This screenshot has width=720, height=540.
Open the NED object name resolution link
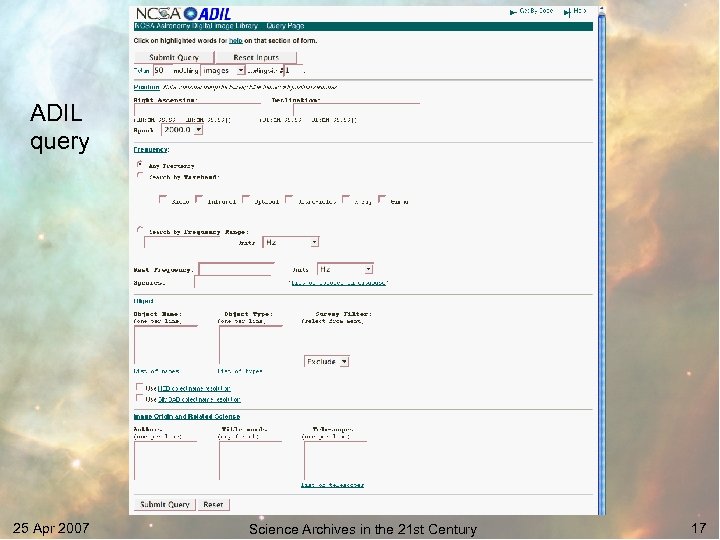coord(194,388)
